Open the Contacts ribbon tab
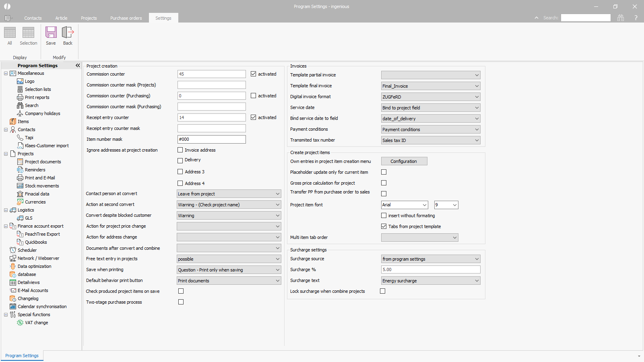The image size is (644, 362). (x=33, y=18)
